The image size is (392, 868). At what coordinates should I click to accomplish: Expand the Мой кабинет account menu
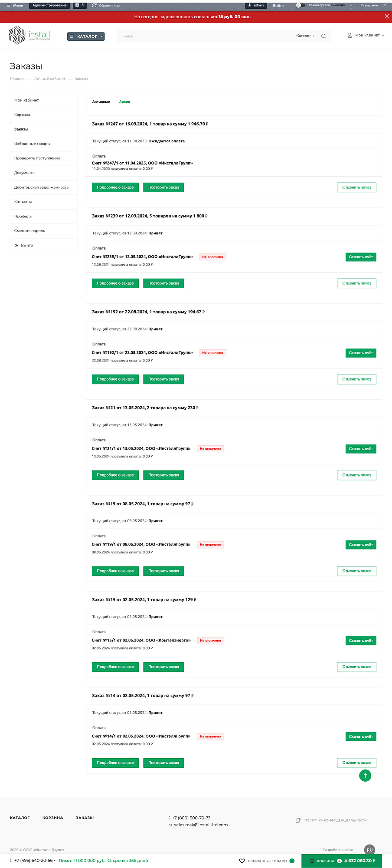[366, 36]
